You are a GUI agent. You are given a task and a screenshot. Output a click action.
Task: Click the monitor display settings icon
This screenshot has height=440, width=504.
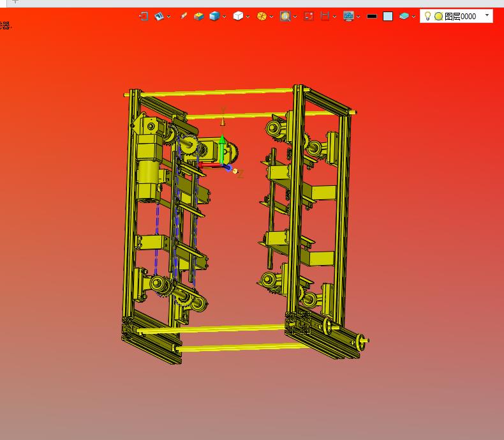pos(348,16)
